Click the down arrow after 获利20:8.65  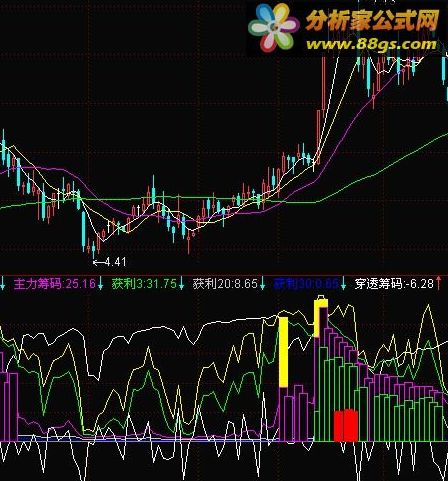(x=262, y=284)
